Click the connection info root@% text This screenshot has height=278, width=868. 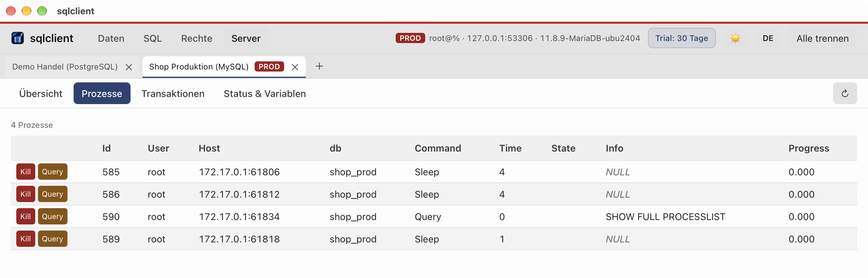point(535,38)
